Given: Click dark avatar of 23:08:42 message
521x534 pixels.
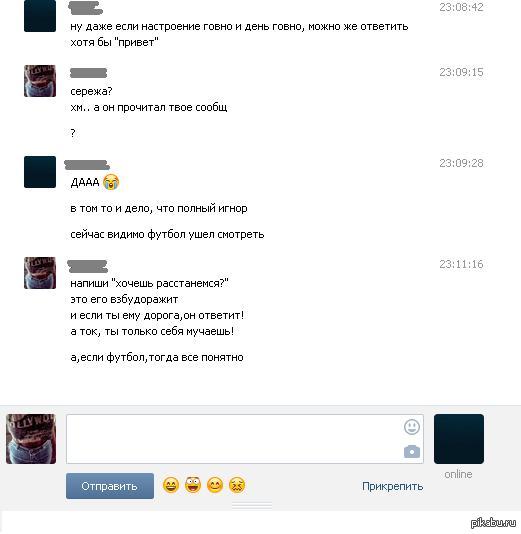Looking at the screenshot, I should coord(40,16).
